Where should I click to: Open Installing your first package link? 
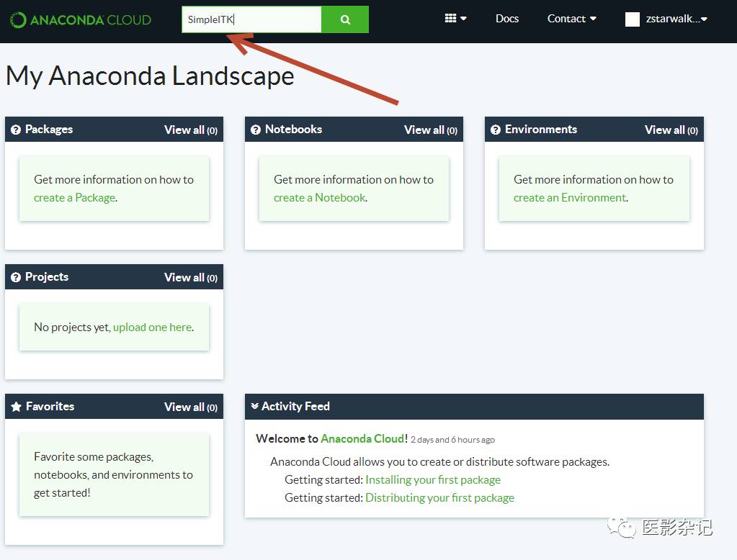pos(432,480)
